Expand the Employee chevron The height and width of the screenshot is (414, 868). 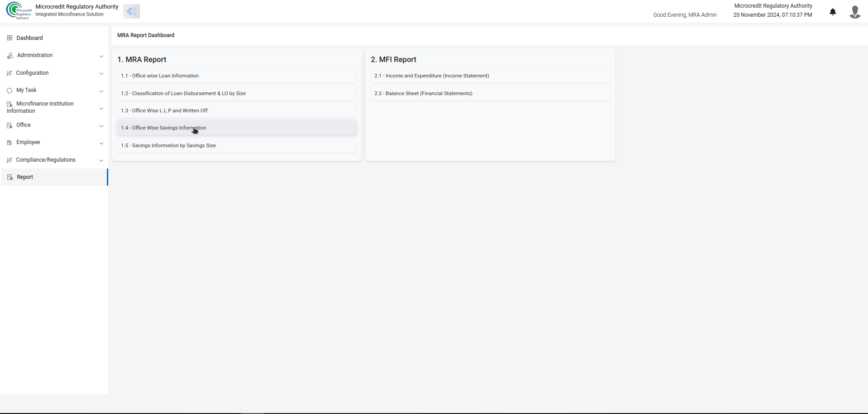(x=101, y=143)
